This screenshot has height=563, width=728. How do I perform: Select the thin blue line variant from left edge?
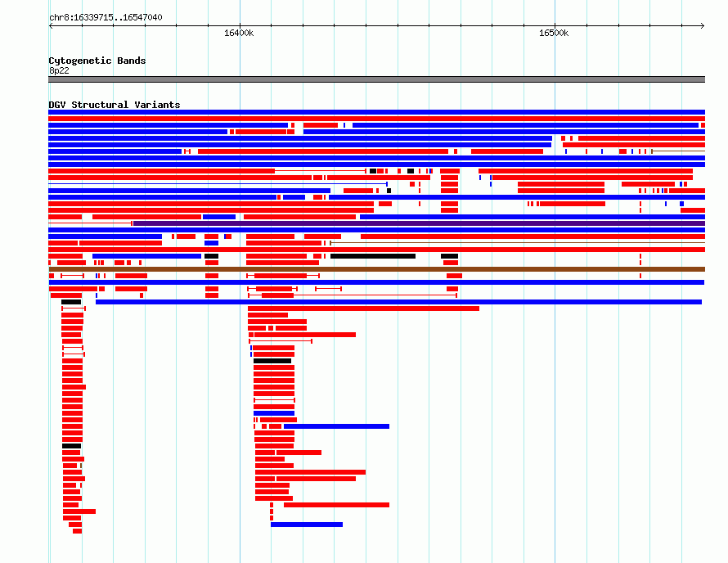[218, 184]
